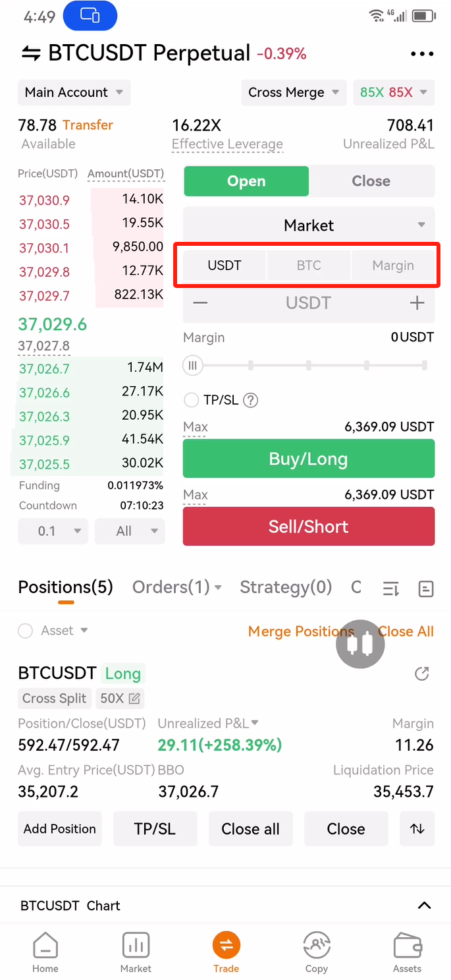Screen dimensions: 451x980
Task: Click the margin percentage slider handle
Action: (x=193, y=365)
